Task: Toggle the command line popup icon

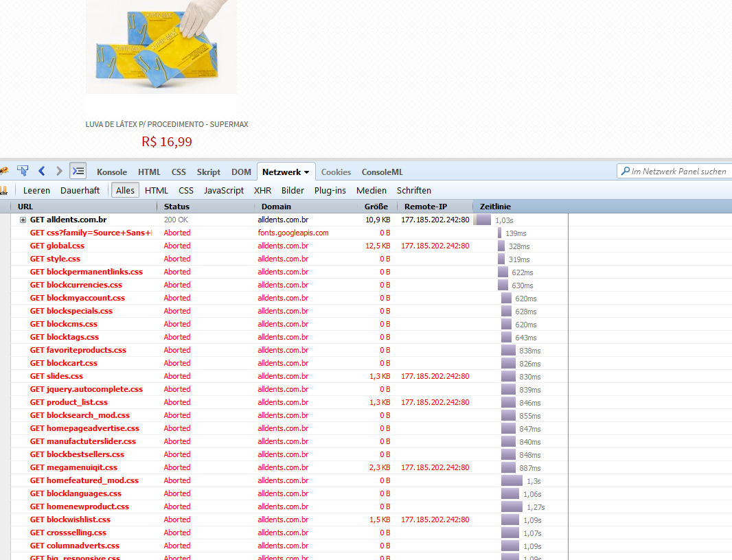Action: tap(78, 171)
